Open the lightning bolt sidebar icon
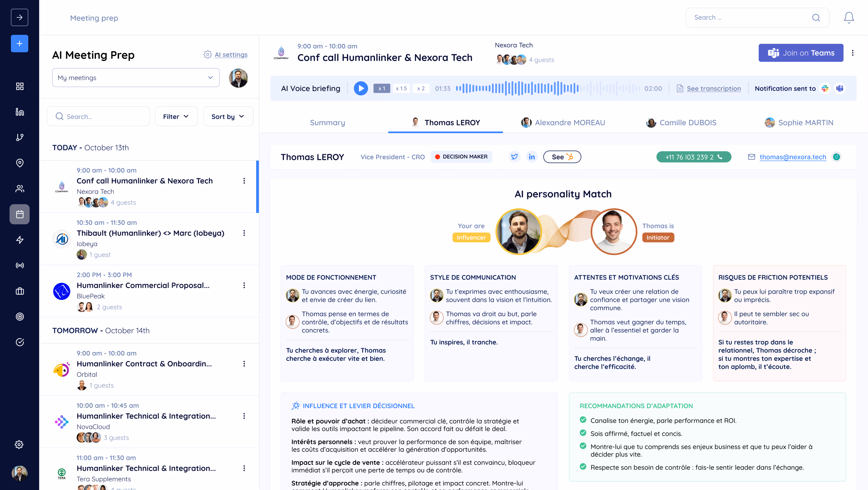The image size is (868, 490). [20, 240]
